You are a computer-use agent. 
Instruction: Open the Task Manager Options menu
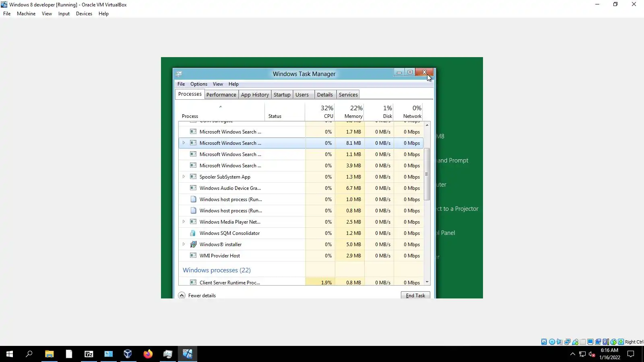[199, 84]
